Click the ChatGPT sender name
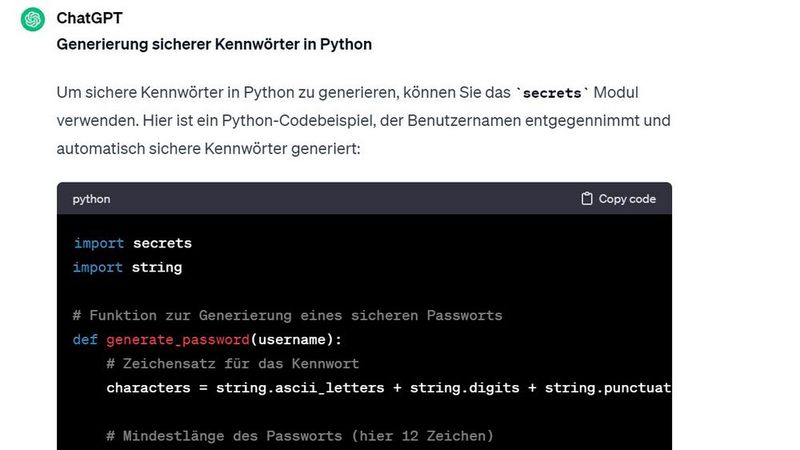 point(90,18)
